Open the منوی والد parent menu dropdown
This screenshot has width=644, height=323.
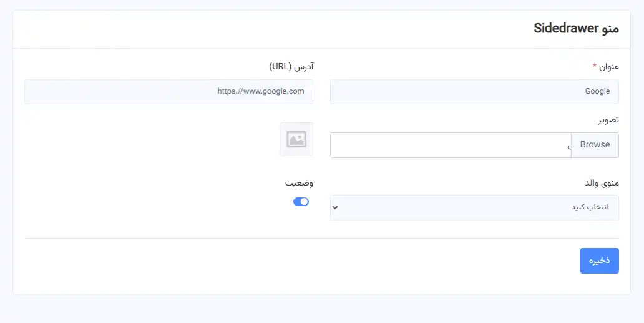coord(474,207)
